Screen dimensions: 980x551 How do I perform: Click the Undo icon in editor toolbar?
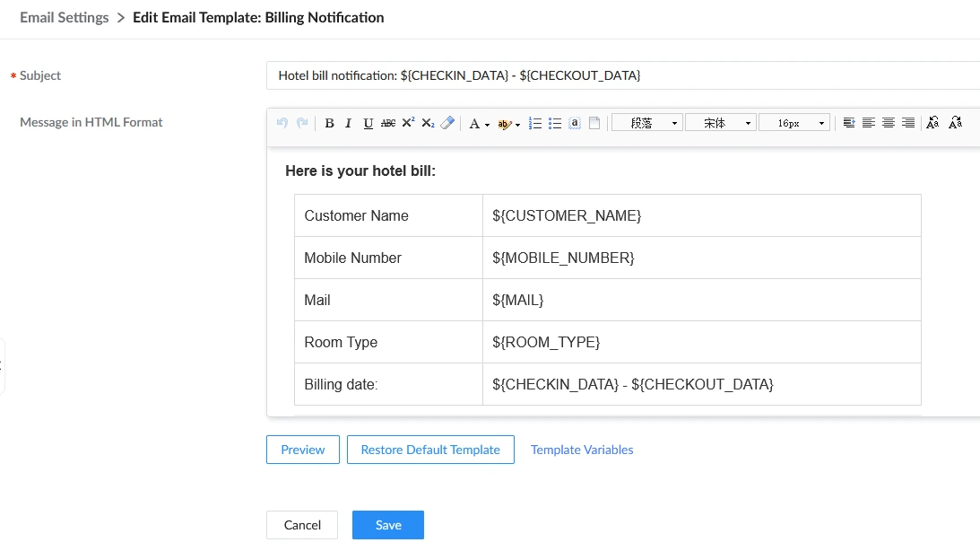click(x=282, y=123)
